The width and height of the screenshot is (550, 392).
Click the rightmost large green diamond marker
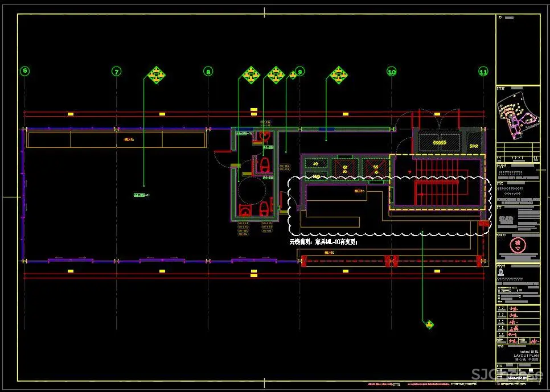click(x=339, y=74)
